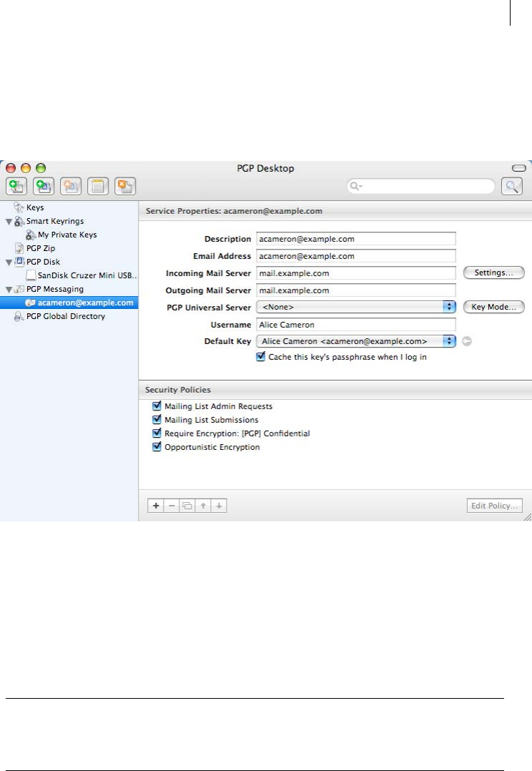Click the duplicate policy button
Viewport: 532px width, 771px height.
click(x=187, y=506)
